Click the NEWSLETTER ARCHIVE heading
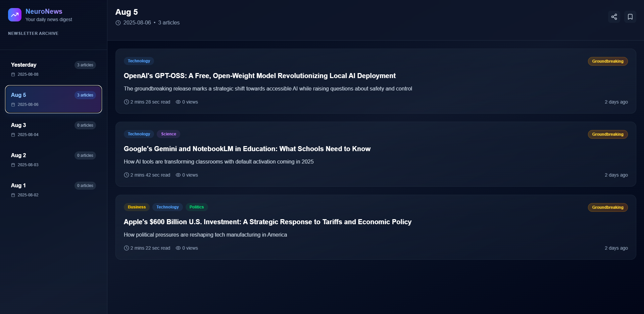 click(x=33, y=34)
